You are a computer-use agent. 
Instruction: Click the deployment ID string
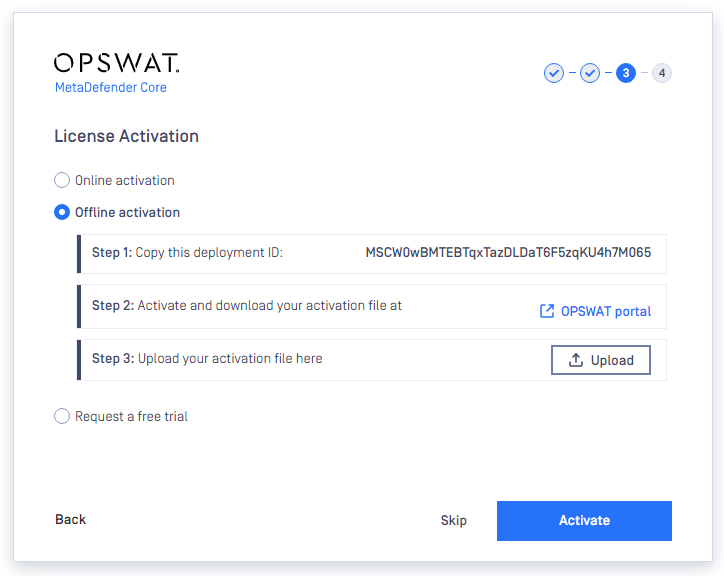[508, 252]
